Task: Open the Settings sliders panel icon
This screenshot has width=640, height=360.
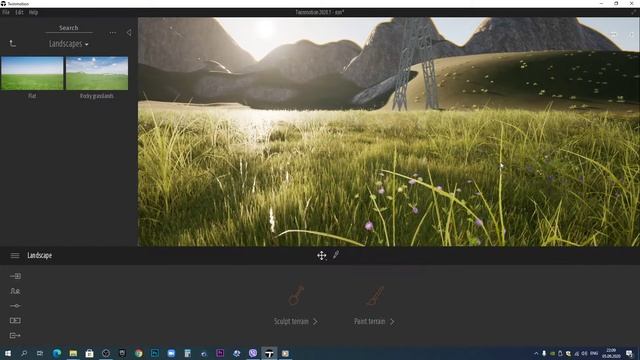Action: 15,306
